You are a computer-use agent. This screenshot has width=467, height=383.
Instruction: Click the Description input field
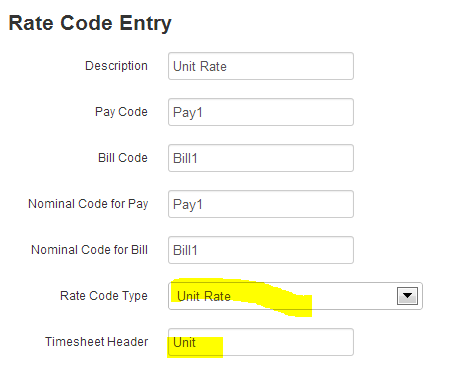[x=261, y=66]
